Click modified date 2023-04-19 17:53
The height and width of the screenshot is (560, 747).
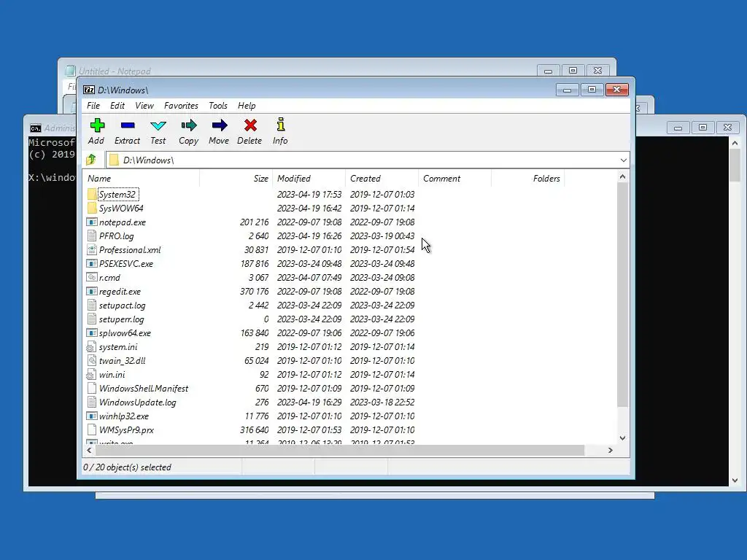click(309, 194)
